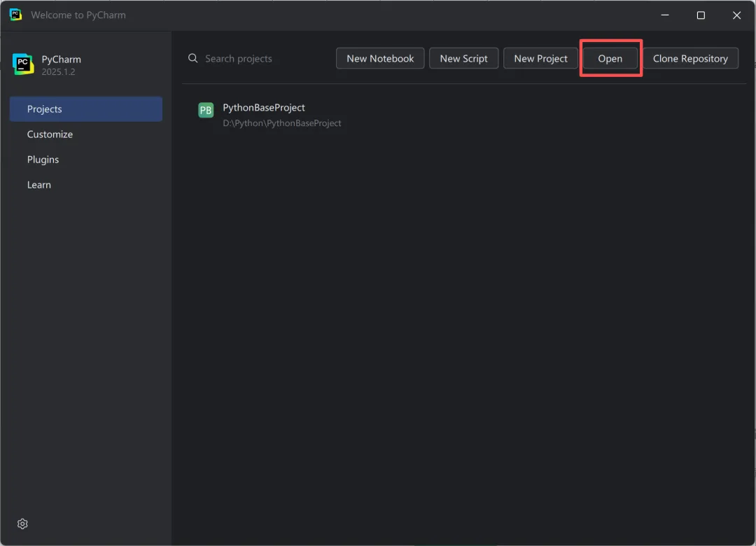Open the Plugins section
This screenshot has width=756, height=546.
pyautogui.click(x=86, y=159)
